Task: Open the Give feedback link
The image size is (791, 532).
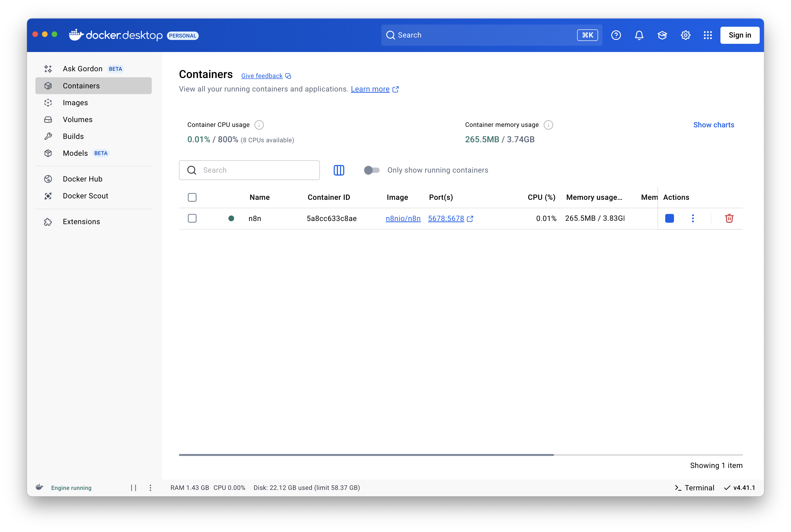Action: pyautogui.click(x=262, y=76)
